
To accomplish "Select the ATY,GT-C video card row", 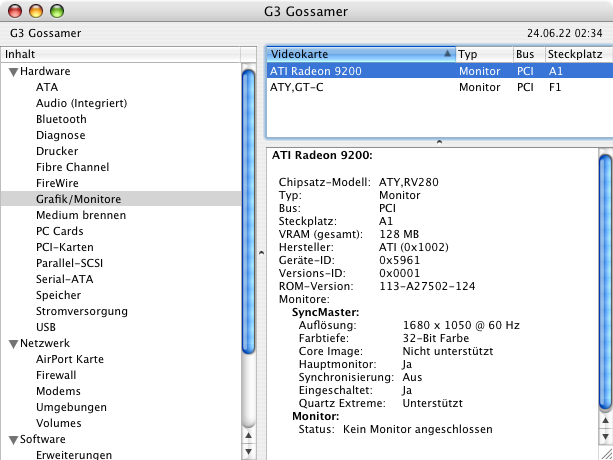I will click(440, 87).
